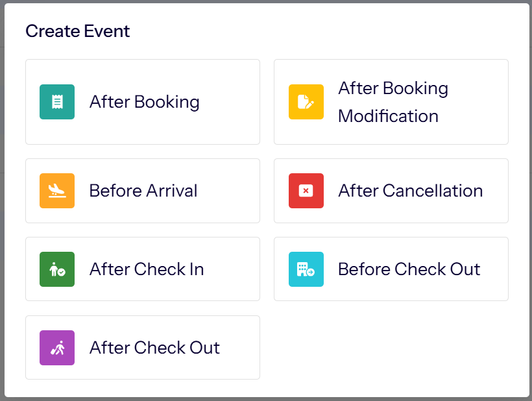Click the orange airplane landing icon

[57, 191]
